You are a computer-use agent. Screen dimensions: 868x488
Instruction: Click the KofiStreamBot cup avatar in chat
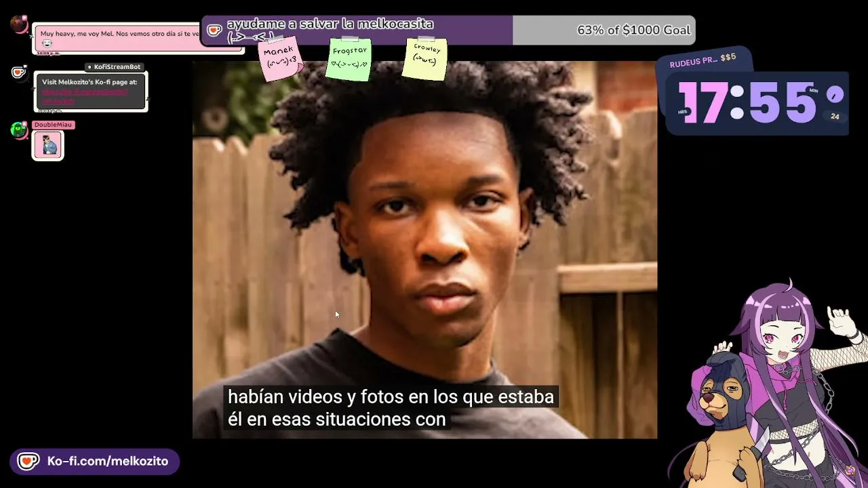(x=19, y=73)
